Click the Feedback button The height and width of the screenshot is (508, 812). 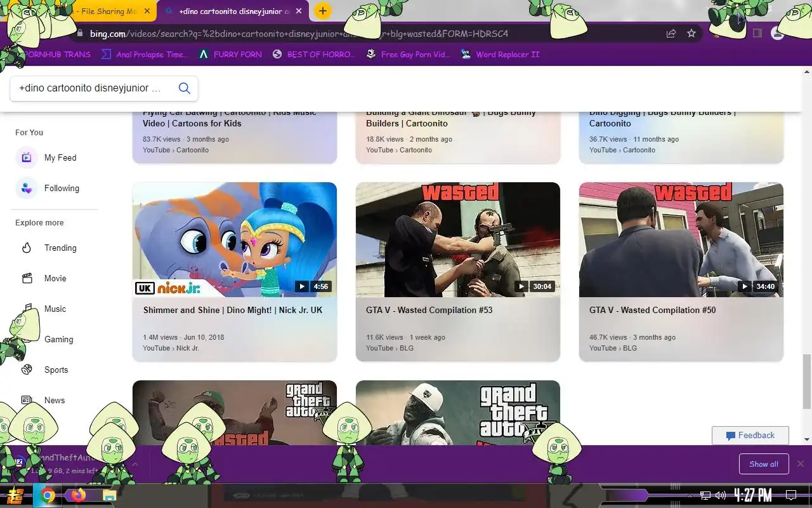coord(750,436)
